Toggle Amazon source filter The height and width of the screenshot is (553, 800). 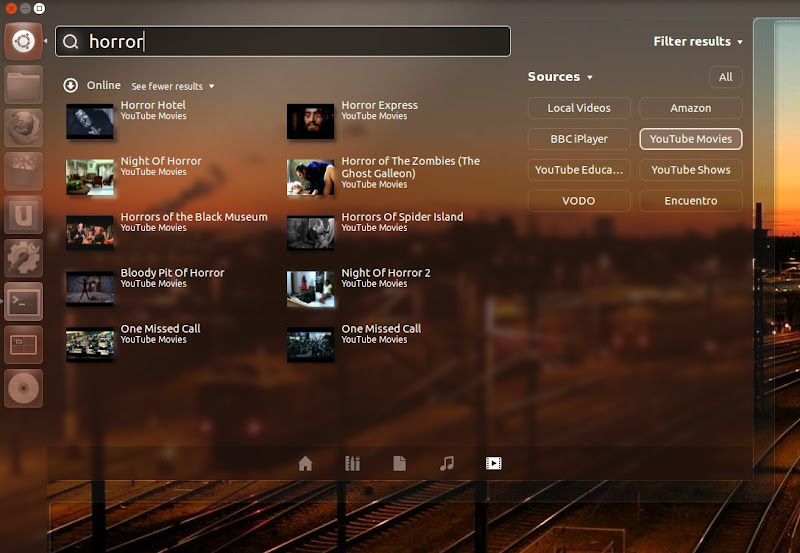click(691, 108)
